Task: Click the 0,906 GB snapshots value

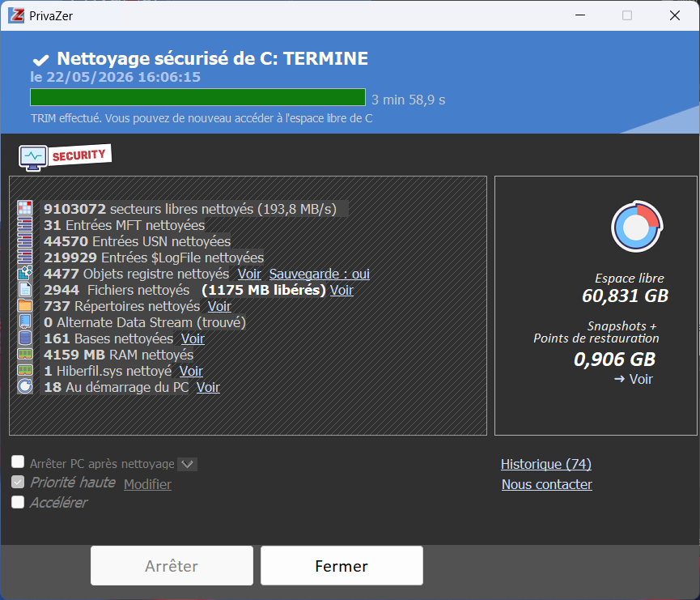Action: (614, 360)
